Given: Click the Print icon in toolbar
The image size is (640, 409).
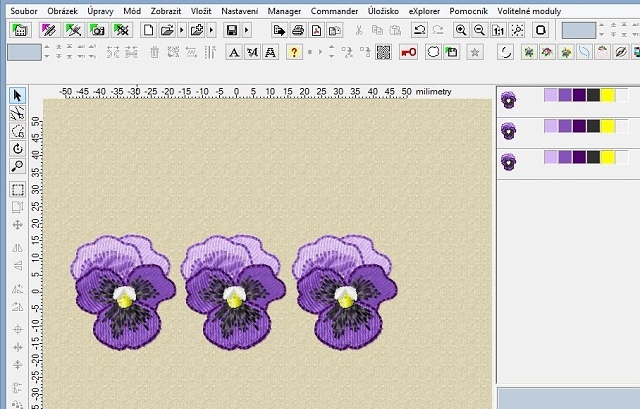Looking at the screenshot, I should coord(297,30).
